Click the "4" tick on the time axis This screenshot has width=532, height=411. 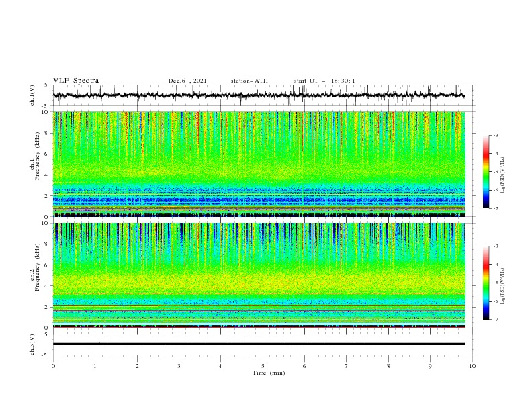[x=220, y=366]
